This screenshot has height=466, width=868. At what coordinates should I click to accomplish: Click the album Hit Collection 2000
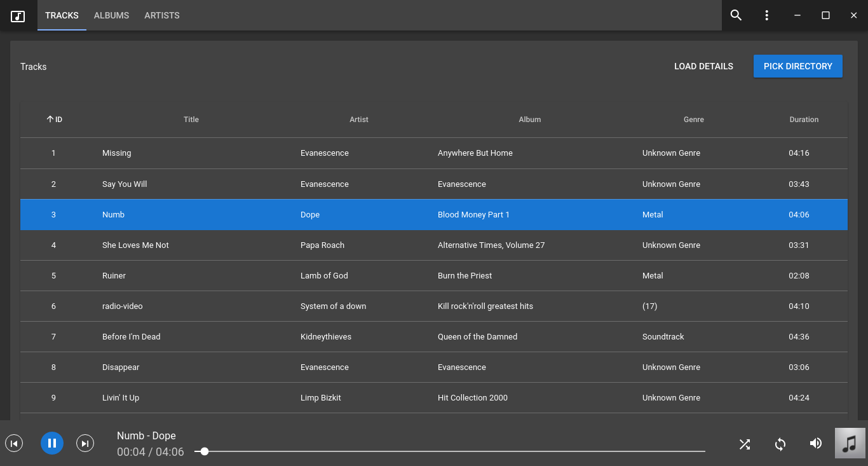tap(473, 398)
